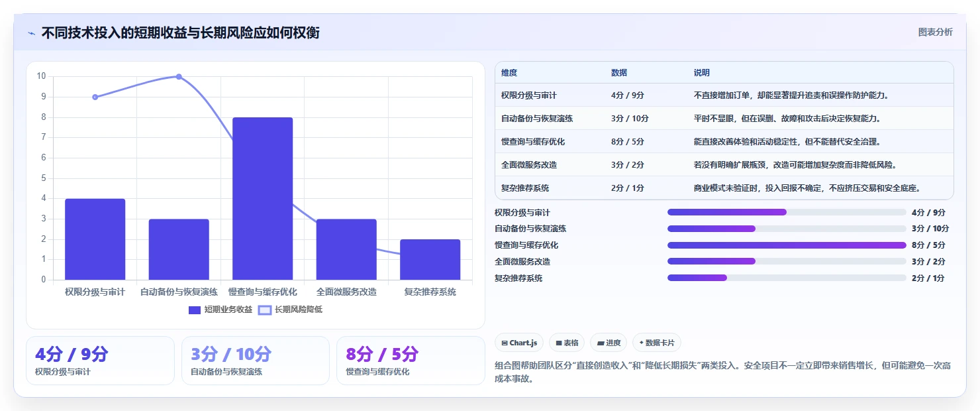
Task: Click the 说明 table column header
Action: click(701, 72)
